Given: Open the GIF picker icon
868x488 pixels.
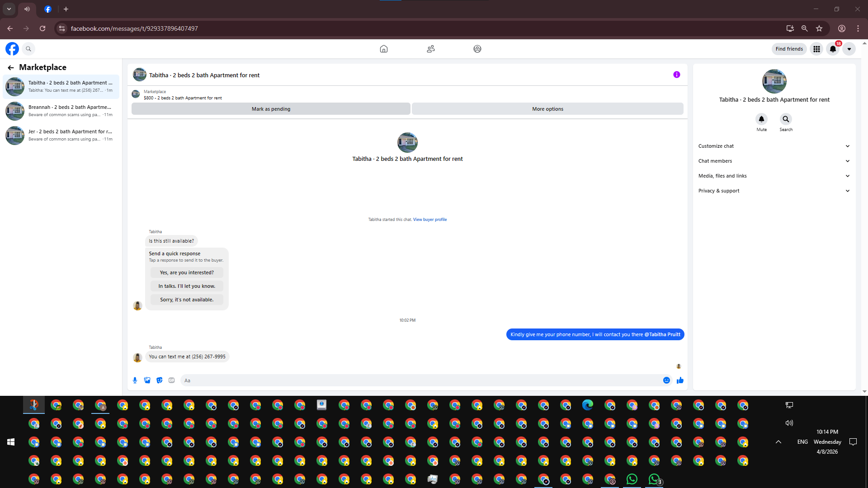Looking at the screenshot, I should [171, 380].
